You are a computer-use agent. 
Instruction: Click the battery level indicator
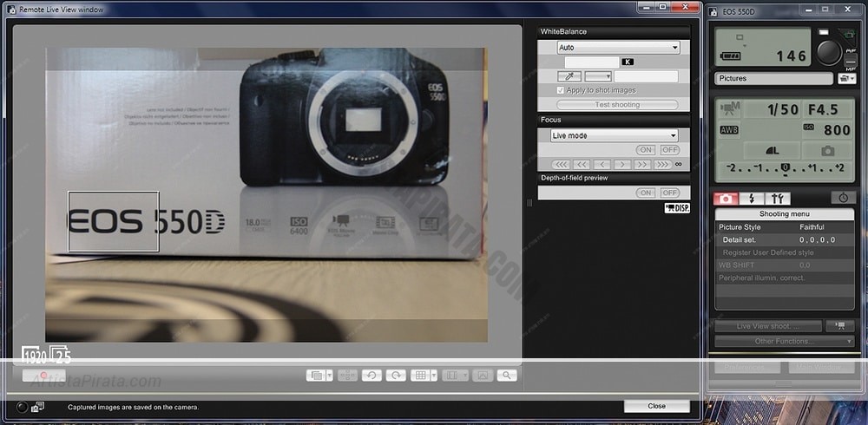pyautogui.click(x=730, y=56)
